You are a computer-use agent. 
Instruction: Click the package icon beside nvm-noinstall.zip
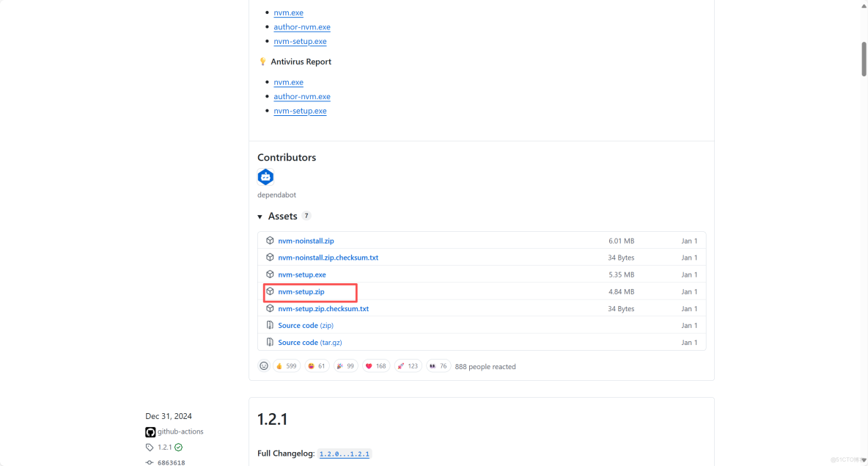tap(270, 241)
